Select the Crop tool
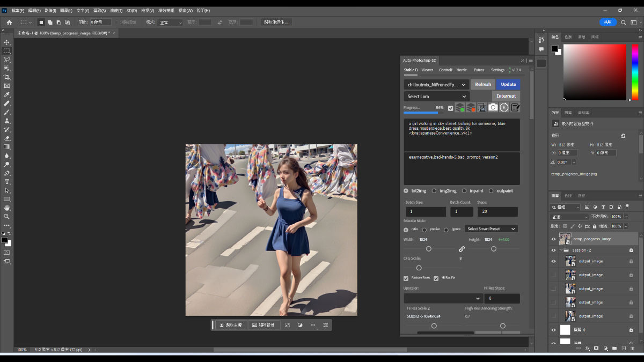This screenshot has width=644, height=362. [7, 77]
